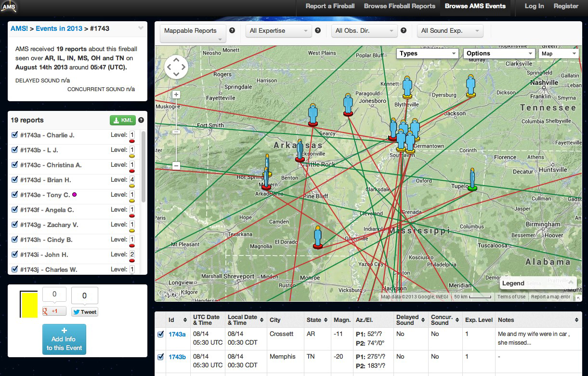
Task: Click Register in the header
Action: [x=566, y=6]
